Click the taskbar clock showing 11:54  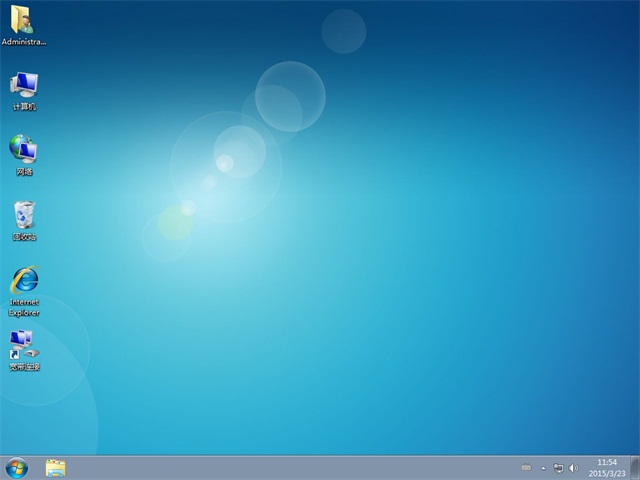click(607, 462)
